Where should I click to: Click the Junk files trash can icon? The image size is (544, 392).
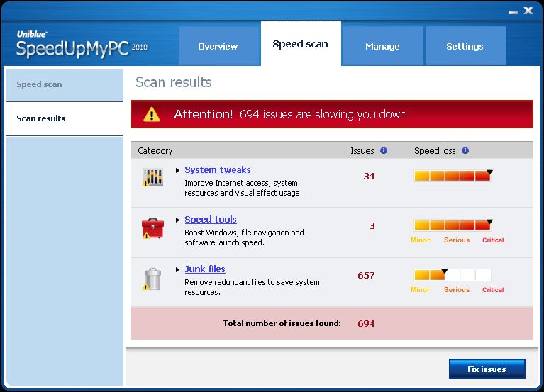pyautogui.click(x=152, y=279)
